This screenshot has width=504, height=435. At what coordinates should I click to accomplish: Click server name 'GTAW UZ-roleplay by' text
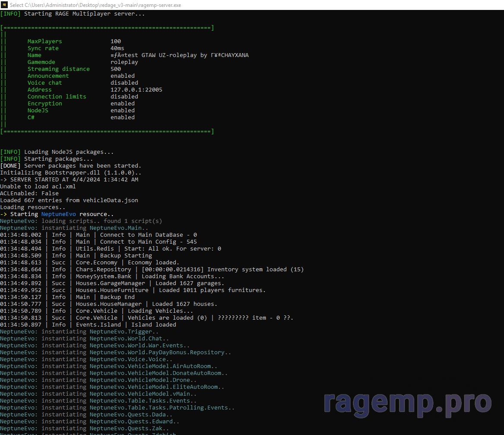pos(174,55)
